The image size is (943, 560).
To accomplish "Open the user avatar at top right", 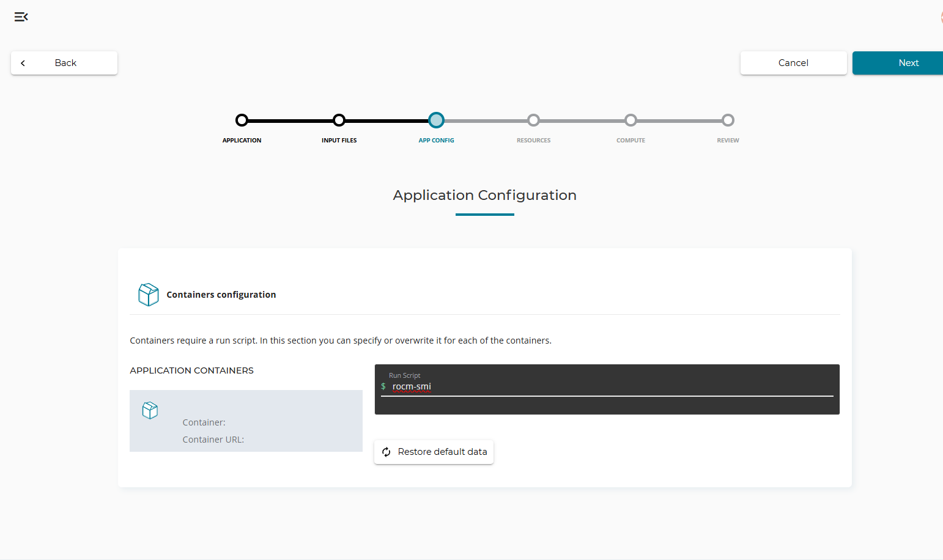I will click(941, 17).
